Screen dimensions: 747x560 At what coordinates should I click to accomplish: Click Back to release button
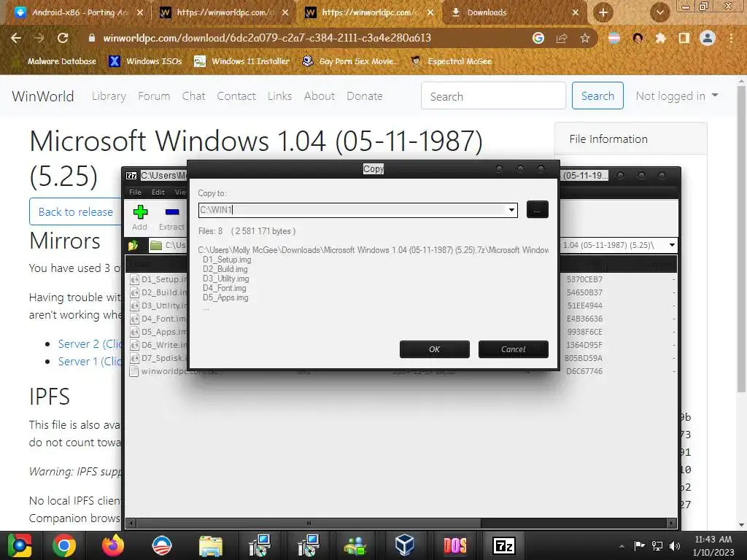click(75, 212)
